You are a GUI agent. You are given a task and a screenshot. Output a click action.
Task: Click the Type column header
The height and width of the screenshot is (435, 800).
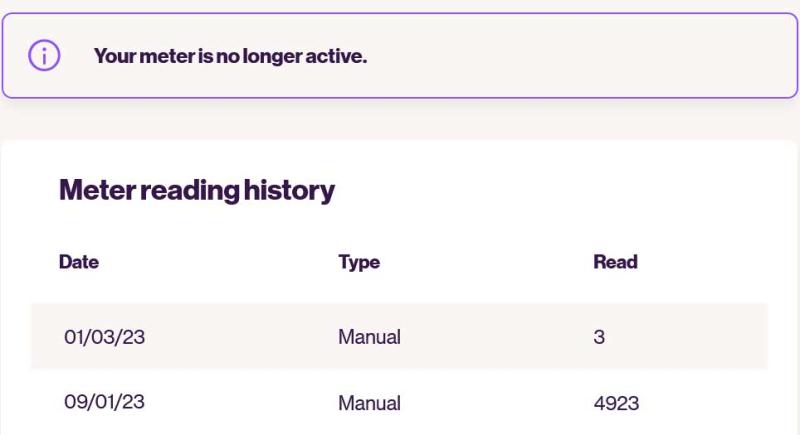(x=359, y=263)
